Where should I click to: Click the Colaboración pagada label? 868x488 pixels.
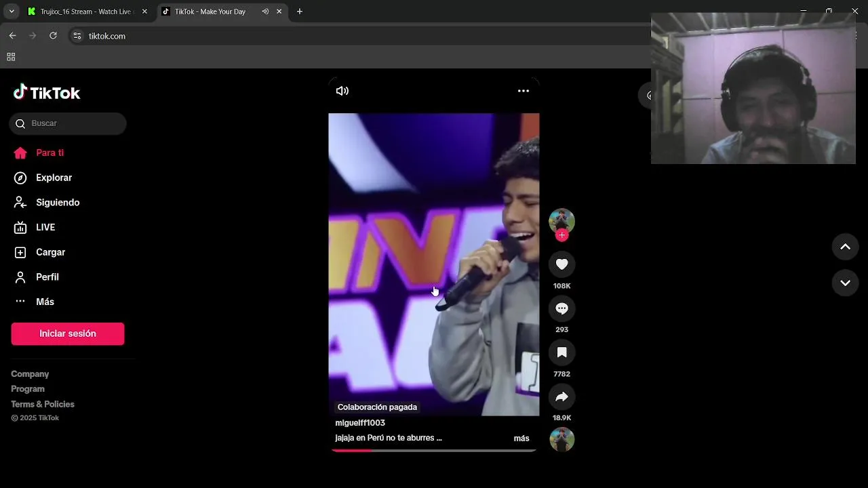[x=377, y=407]
